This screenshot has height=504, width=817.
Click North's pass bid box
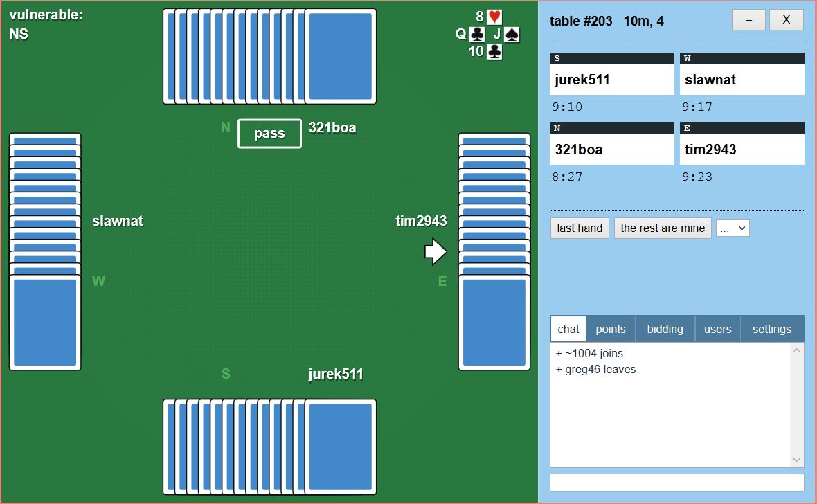(269, 134)
